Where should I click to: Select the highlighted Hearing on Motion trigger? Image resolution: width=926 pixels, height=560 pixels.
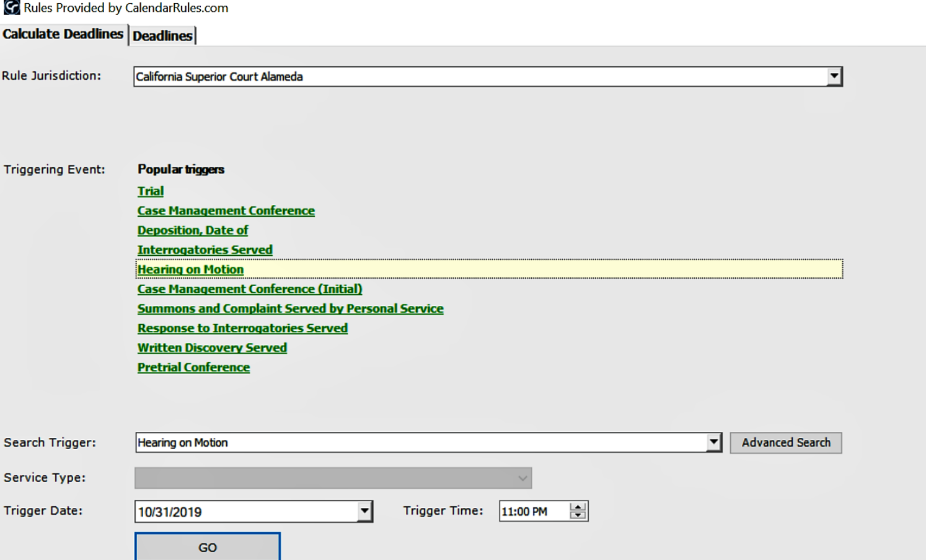[x=190, y=269]
